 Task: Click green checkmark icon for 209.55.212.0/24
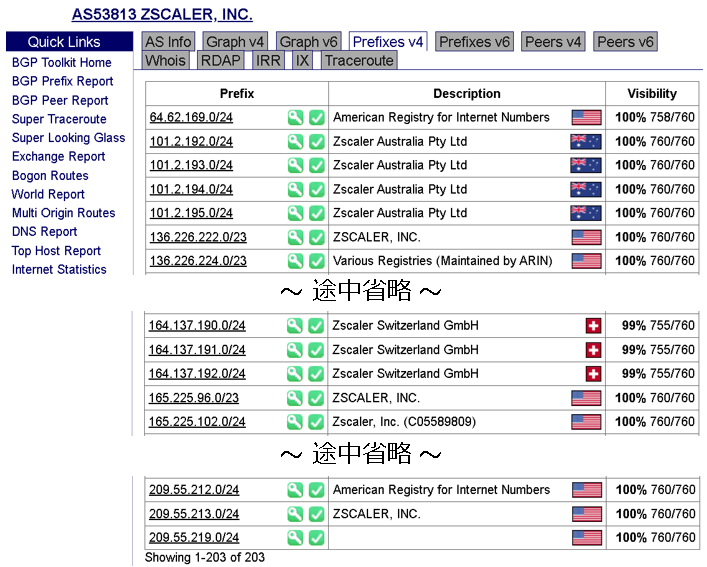tap(317, 490)
